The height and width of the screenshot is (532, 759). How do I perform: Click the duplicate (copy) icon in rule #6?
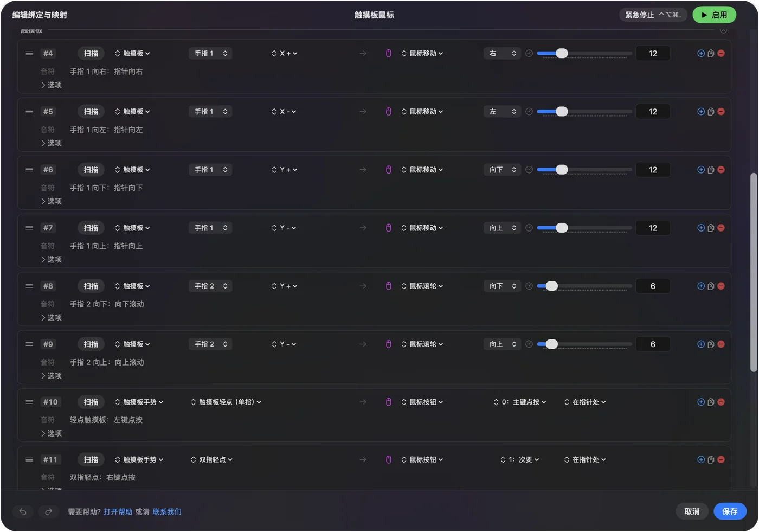(711, 170)
